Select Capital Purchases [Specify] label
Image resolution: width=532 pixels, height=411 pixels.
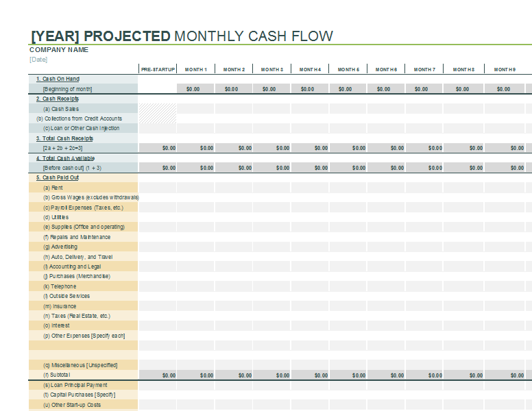pyautogui.click(x=79, y=395)
